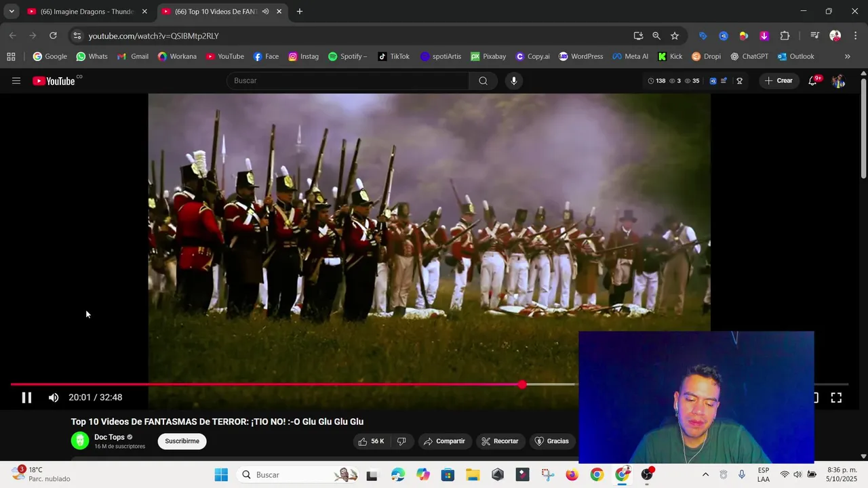Image resolution: width=868 pixels, height=488 pixels.
Task: Open the apps grid in bookmarks bar
Action: pyautogui.click(x=11, y=56)
